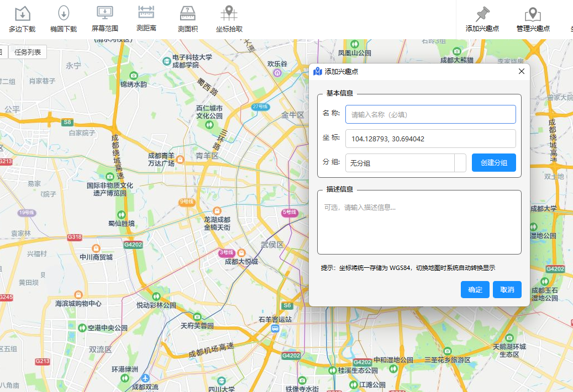Image resolution: width=573 pixels, height=392 pixels.
Task: Click the 坐标 coordinate input field
Action: click(430, 139)
